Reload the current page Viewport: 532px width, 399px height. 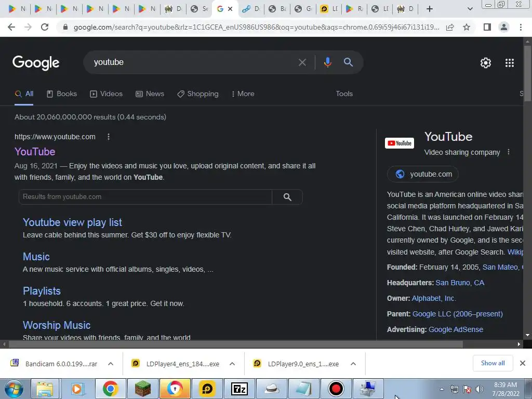pos(45,27)
